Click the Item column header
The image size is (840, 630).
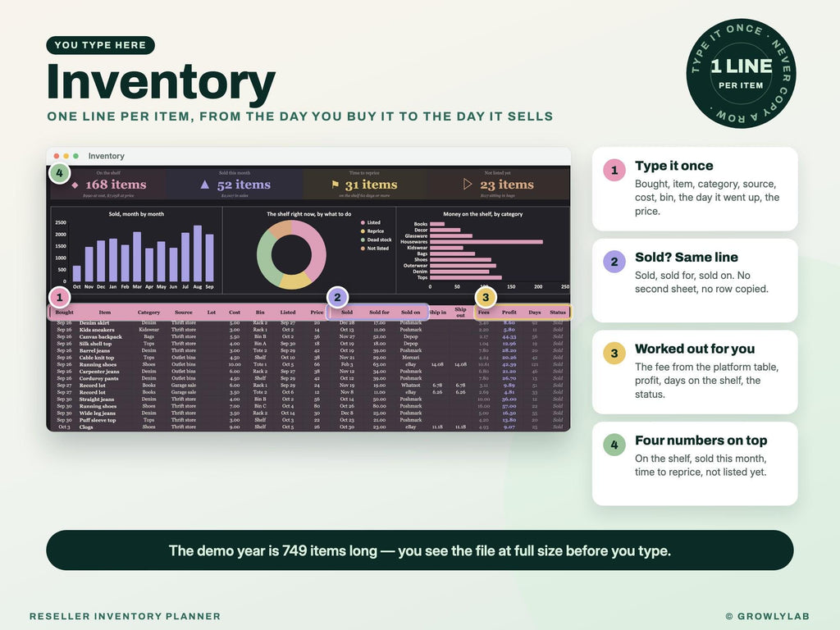pyautogui.click(x=105, y=312)
